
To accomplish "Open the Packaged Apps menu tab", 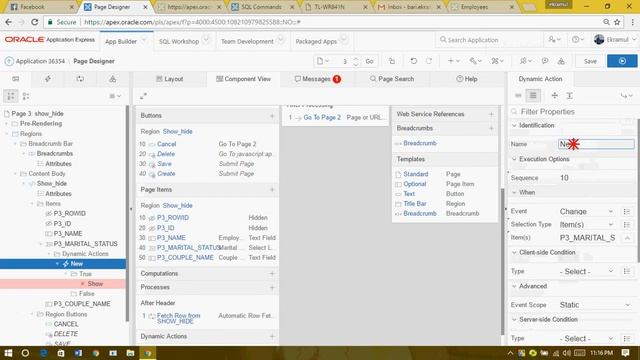I will click(x=316, y=41).
